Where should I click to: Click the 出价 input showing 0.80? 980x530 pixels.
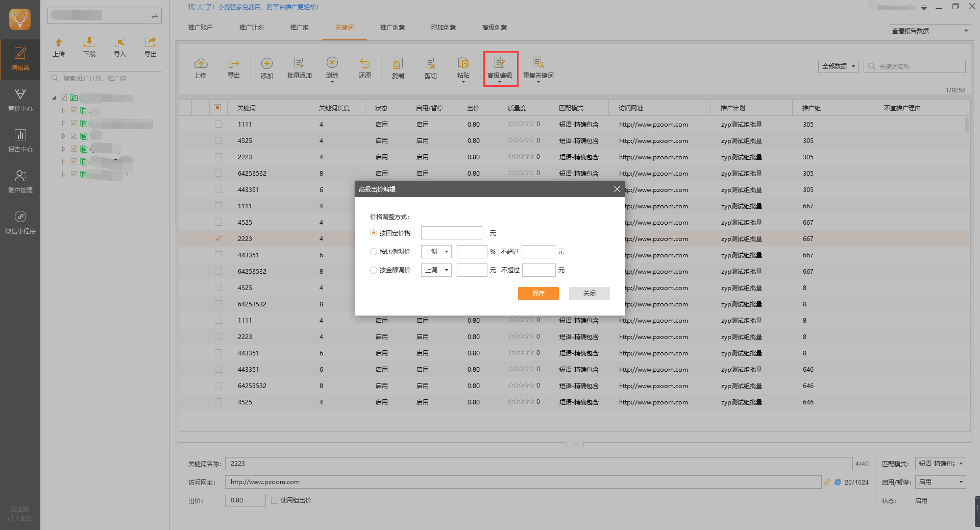click(x=245, y=500)
